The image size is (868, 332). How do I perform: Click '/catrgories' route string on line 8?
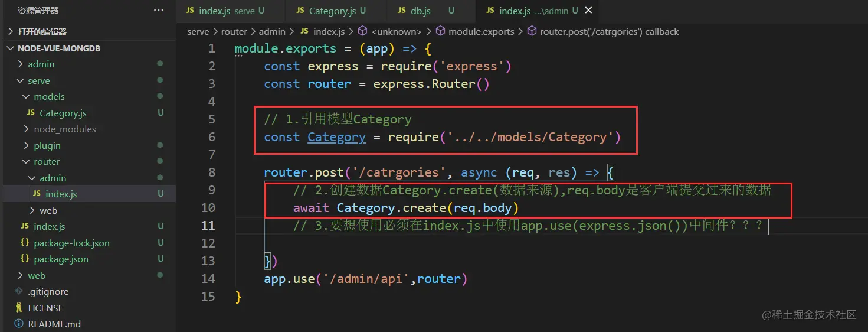click(x=399, y=172)
